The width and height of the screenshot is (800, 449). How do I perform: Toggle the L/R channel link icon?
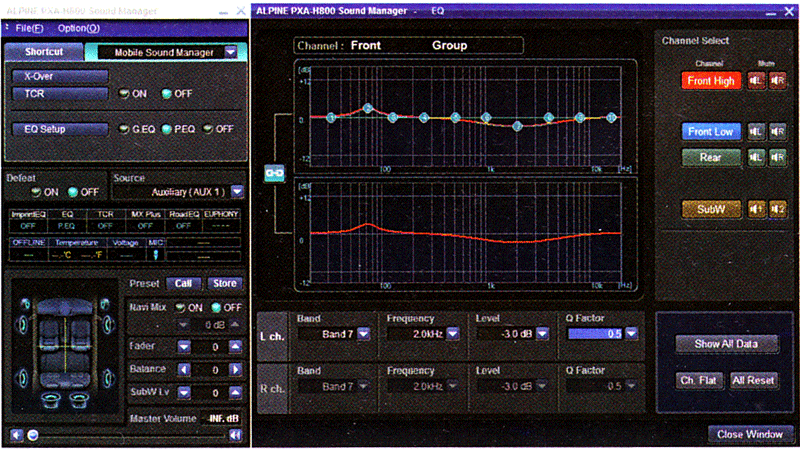(x=274, y=174)
